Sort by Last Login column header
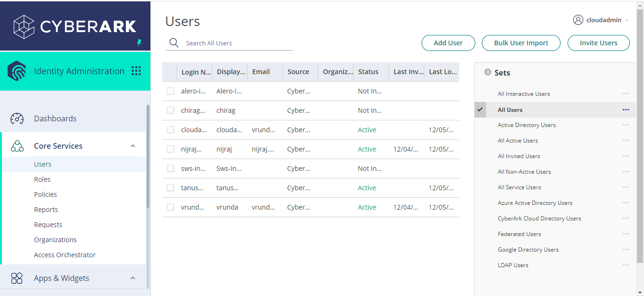 [x=442, y=72]
